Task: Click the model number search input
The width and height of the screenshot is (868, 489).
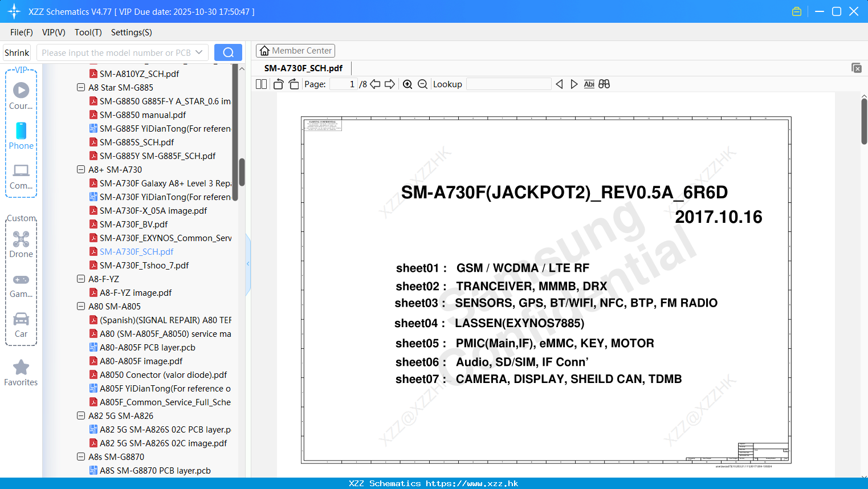Action: (116, 52)
